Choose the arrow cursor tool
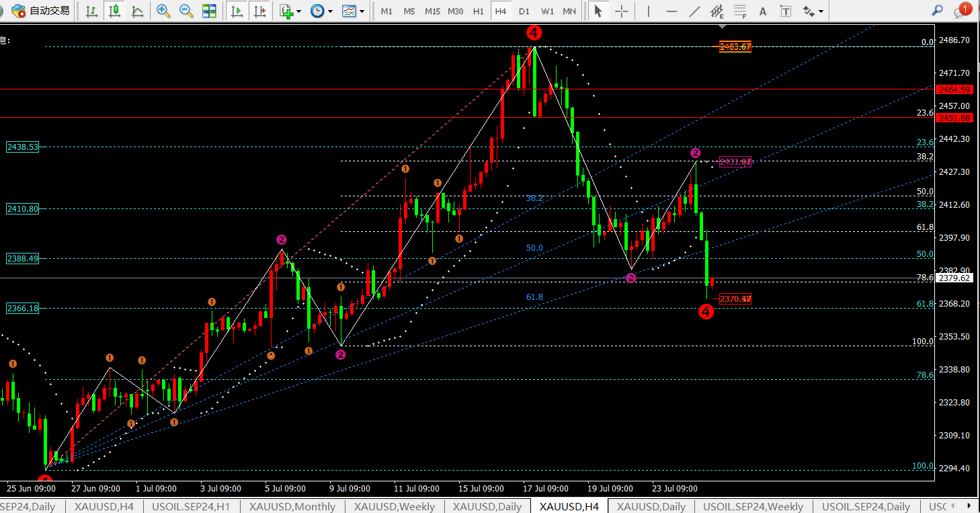 click(598, 11)
